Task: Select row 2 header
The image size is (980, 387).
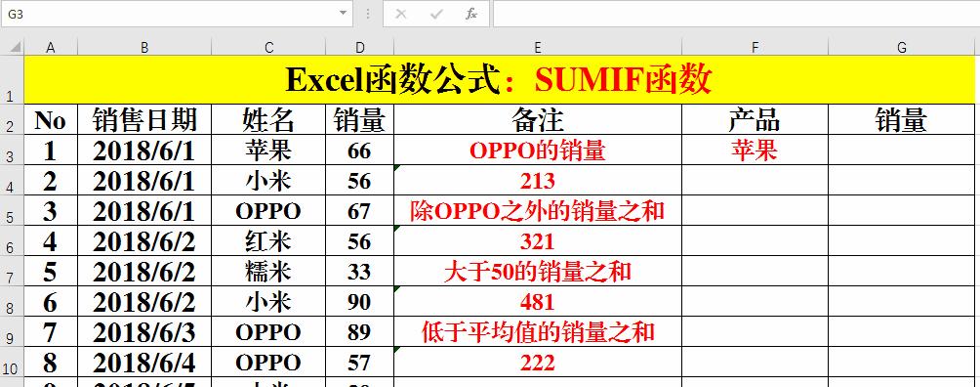Action: click(12, 119)
